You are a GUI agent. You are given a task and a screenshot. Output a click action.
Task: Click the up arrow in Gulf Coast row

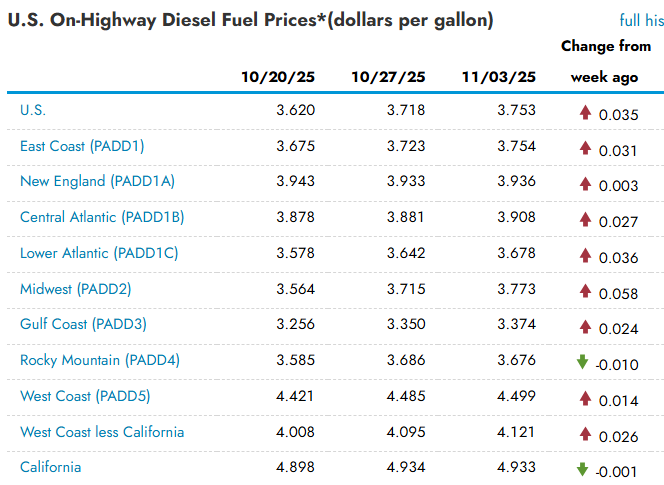click(x=585, y=326)
